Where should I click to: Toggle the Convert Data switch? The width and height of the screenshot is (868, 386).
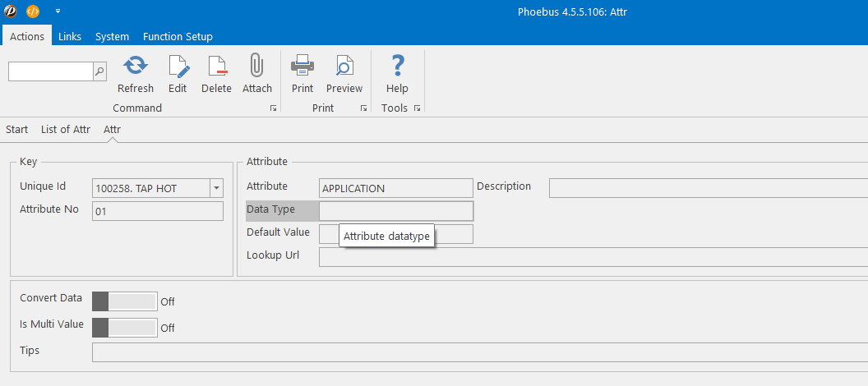click(x=125, y=301)
